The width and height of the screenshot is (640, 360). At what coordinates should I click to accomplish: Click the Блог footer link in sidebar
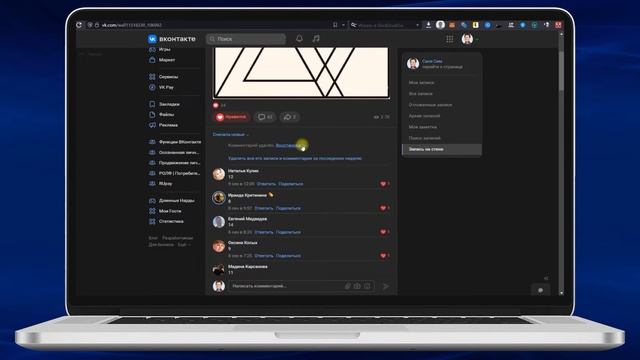click(153, 238)
